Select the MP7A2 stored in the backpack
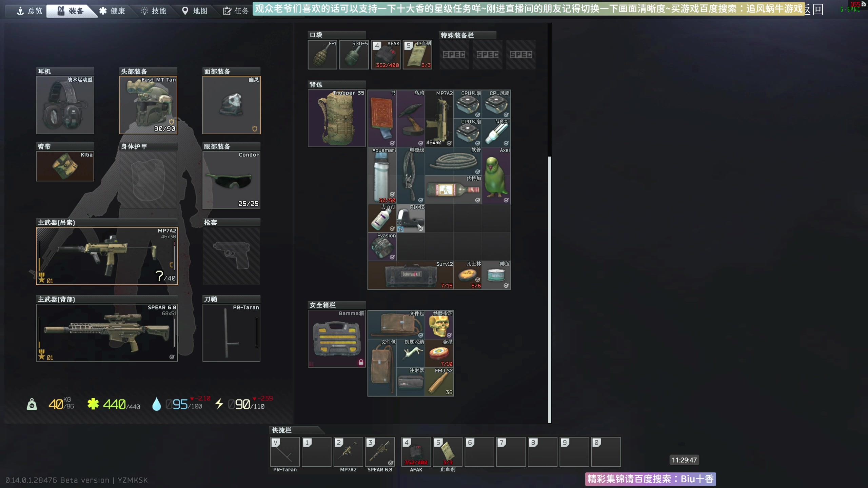The width and height of the screenshot is (868, 488). [x=439, y=118]
